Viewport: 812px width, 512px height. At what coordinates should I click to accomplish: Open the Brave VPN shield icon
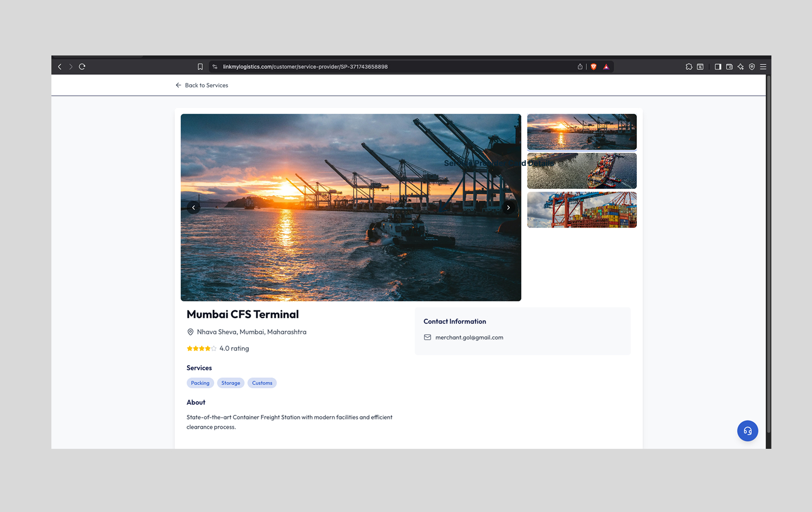(x=752, y=67)
